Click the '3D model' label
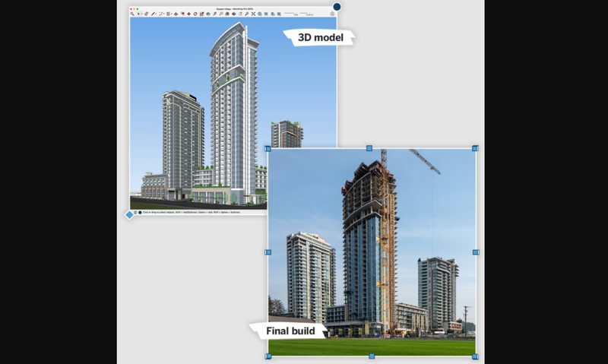Viewport: 608px width, 364px height. coord(320,37)
